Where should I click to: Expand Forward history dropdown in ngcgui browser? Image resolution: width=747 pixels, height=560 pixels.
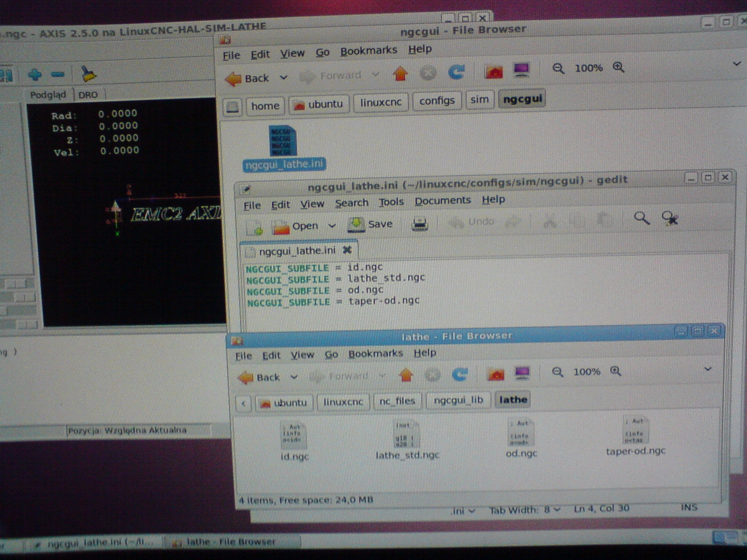click(x=375, y=75)
